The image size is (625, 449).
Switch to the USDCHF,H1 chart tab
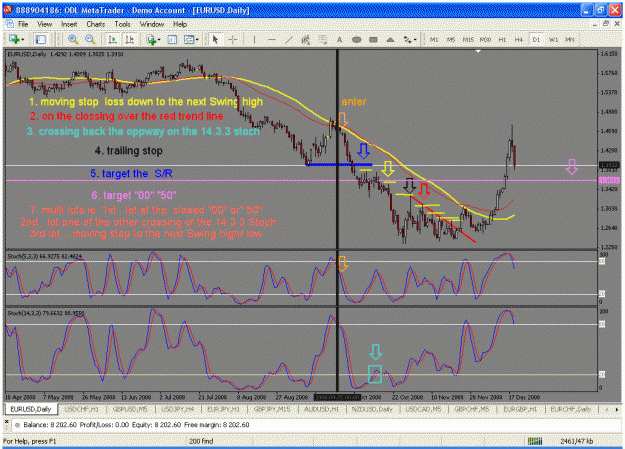[x=81, y=409]
